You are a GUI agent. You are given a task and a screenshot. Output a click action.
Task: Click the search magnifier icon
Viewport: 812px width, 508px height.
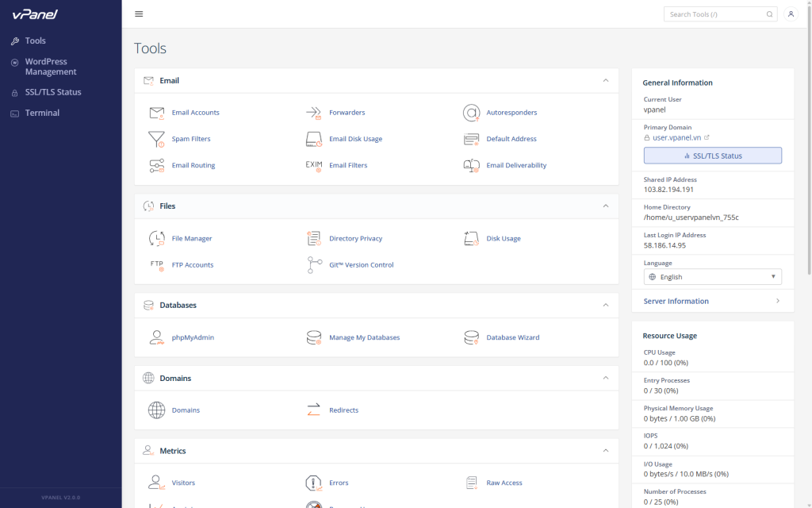pos(769,14)
